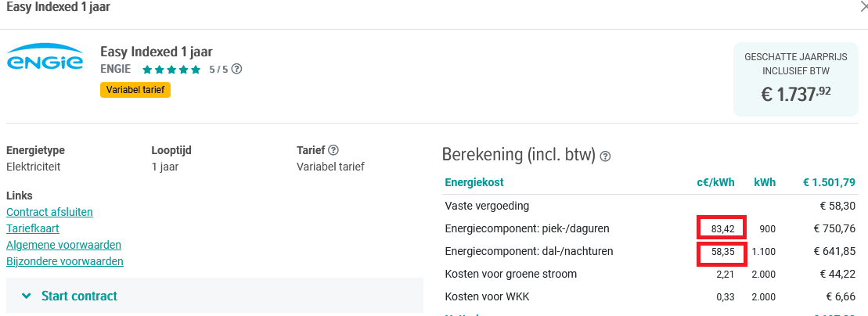Click the help icon beside the 5/5 rating

236,69
